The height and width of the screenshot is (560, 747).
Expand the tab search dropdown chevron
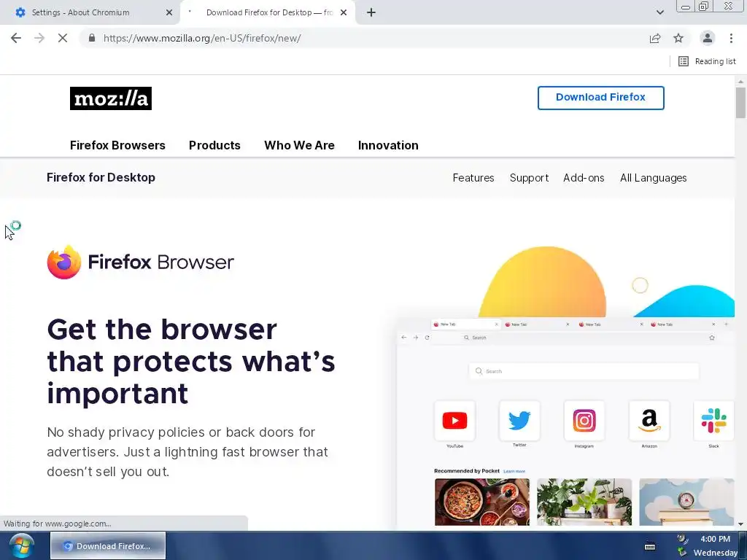click(x=659, y=12)
